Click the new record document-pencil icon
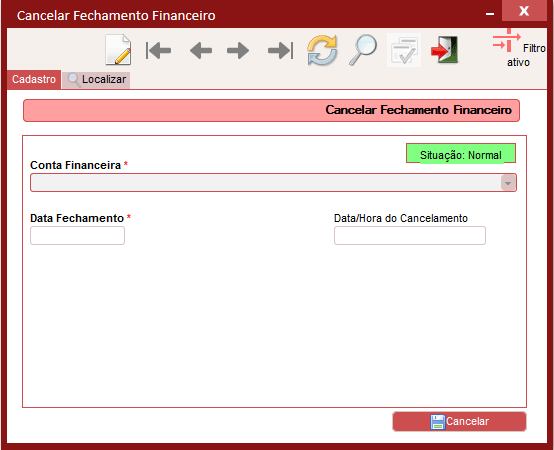Screen dimensions: 554x450 (x=118, y=50)
